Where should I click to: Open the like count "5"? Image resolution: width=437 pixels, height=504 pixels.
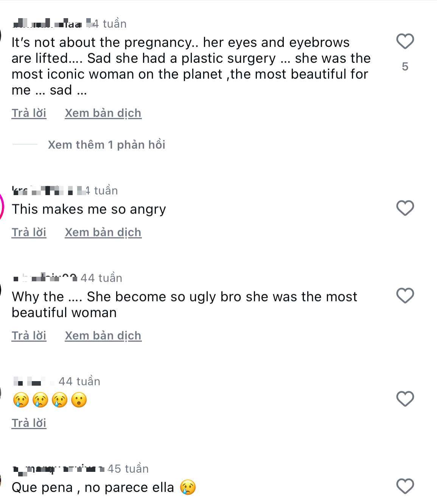click(405, 67)
